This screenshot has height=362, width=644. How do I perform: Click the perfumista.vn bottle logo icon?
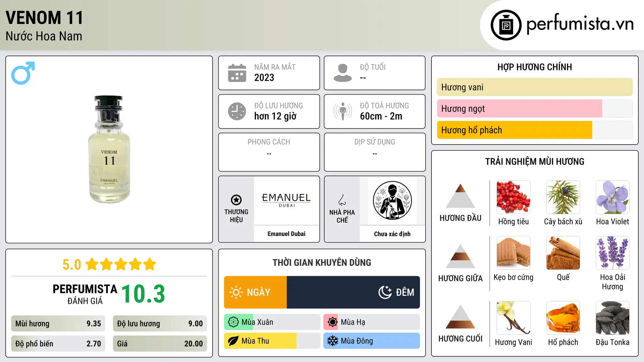(506, 25)
